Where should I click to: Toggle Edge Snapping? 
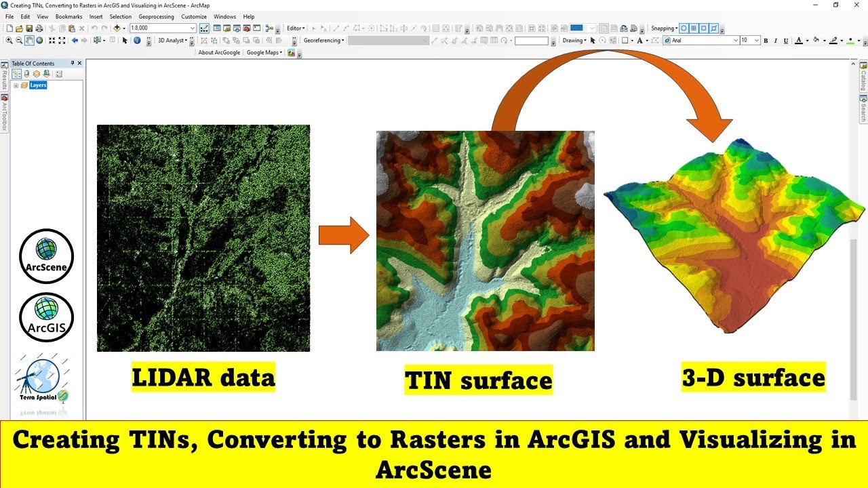714,28
